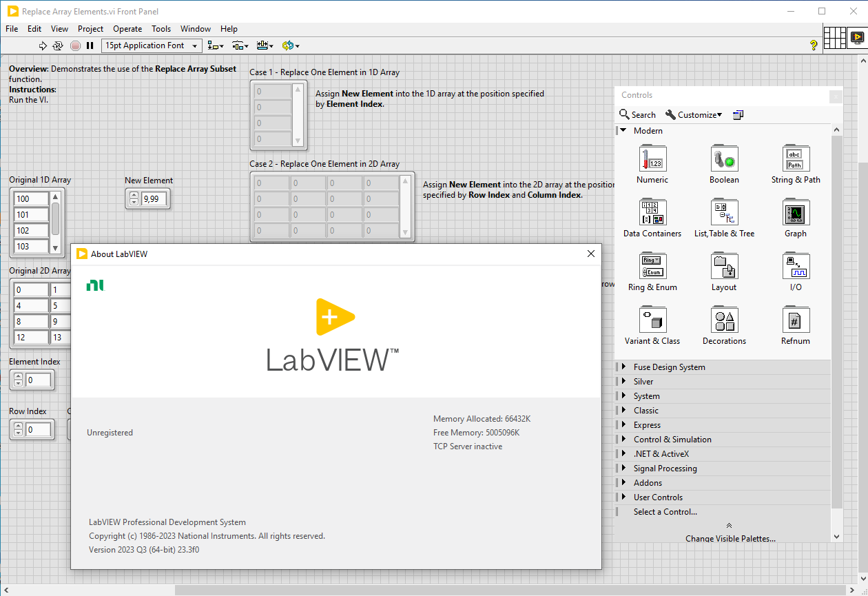Open the Ring & Enum palette
Screen dimensions: 868x596
(652, 272)
